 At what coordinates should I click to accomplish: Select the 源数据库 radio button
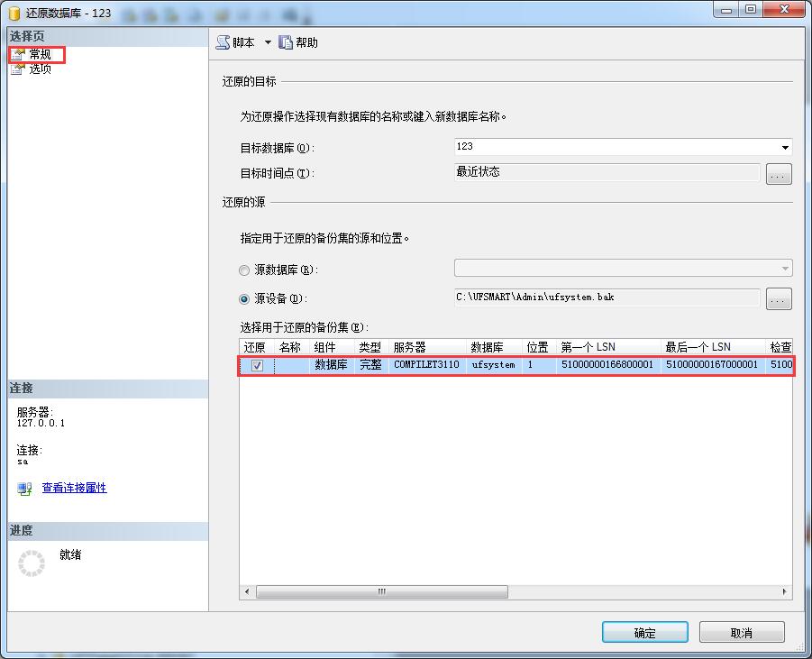tap(244, 270)
